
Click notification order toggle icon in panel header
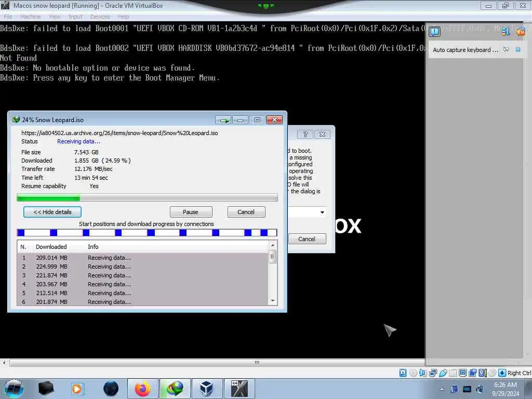[506, 32]
